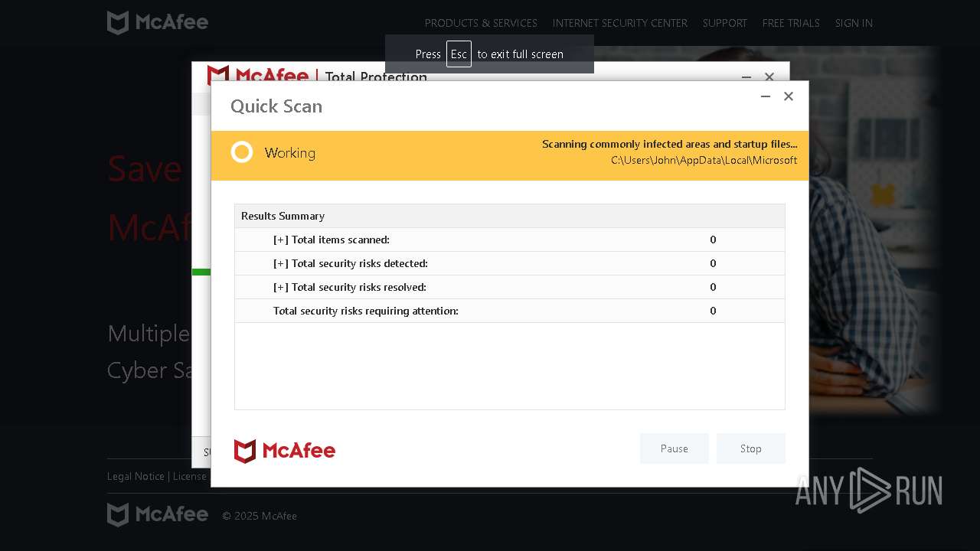Click the green progress bar in Total Protection window
Screen dimensions: 980x551
201,272
